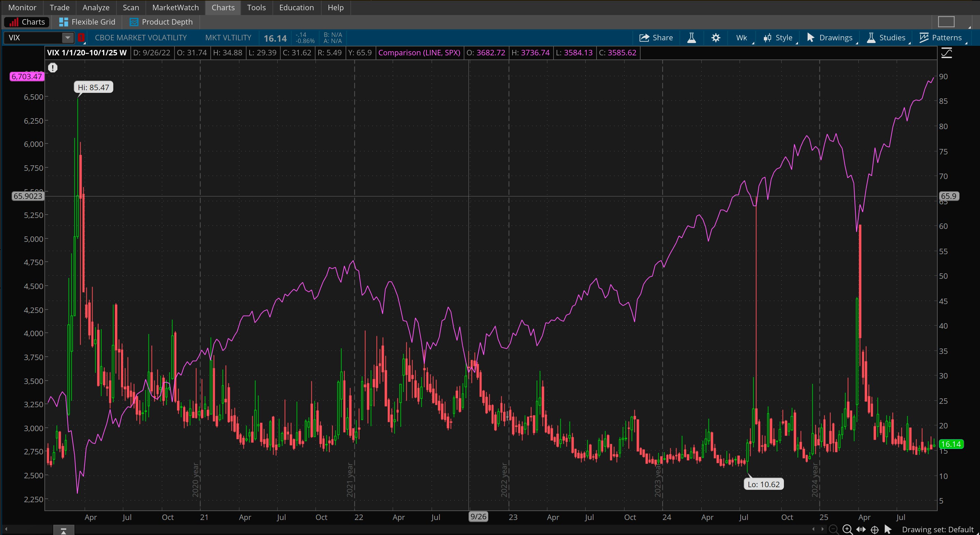Open the Style dropdown
The width and height of the screenshot is (980, 535).
coord(779,38)
